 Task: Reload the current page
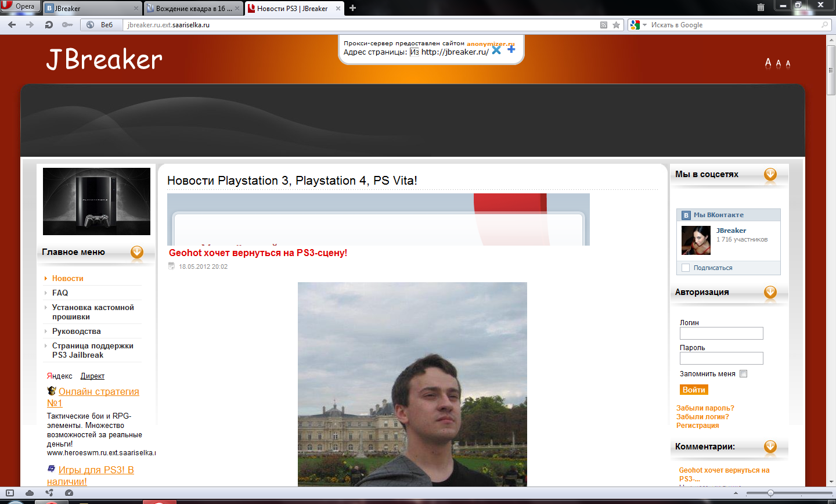tap(49, 25)
